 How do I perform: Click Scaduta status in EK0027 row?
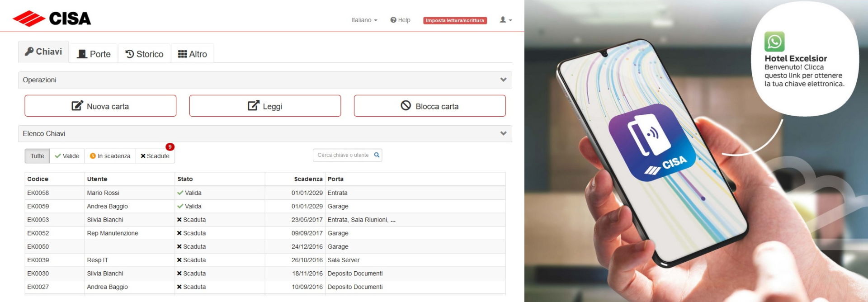191,287
